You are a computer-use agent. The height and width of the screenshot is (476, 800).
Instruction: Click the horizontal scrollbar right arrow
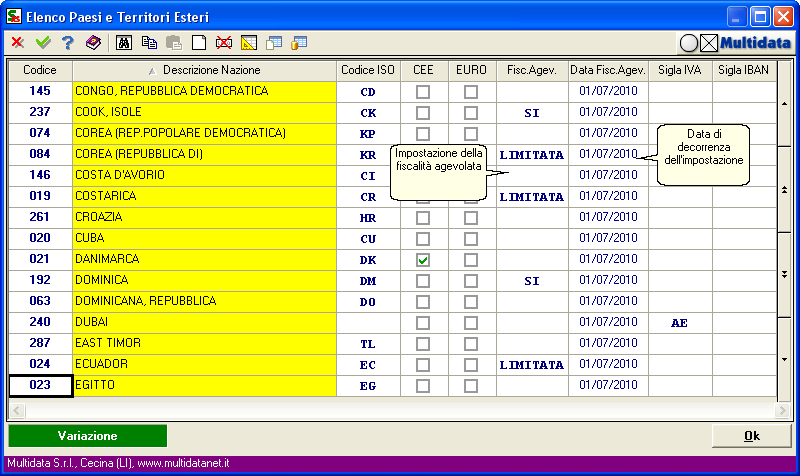[x=782, y=410]
